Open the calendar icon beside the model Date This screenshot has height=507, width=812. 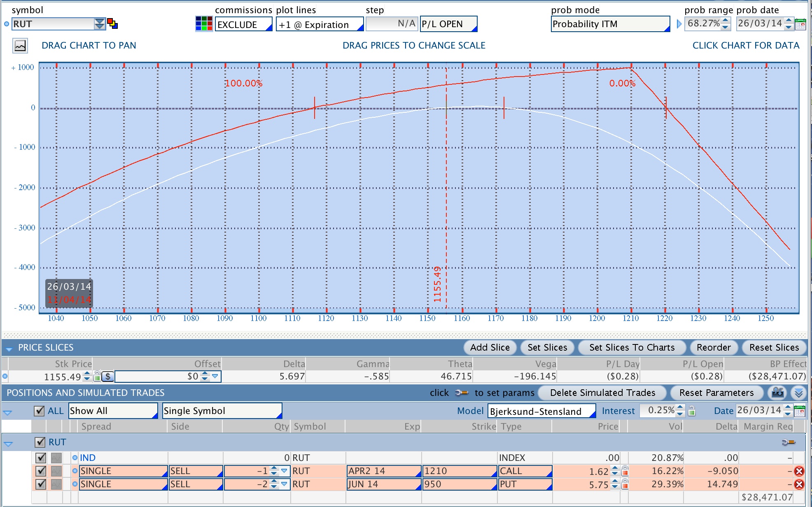coord(799,411)
